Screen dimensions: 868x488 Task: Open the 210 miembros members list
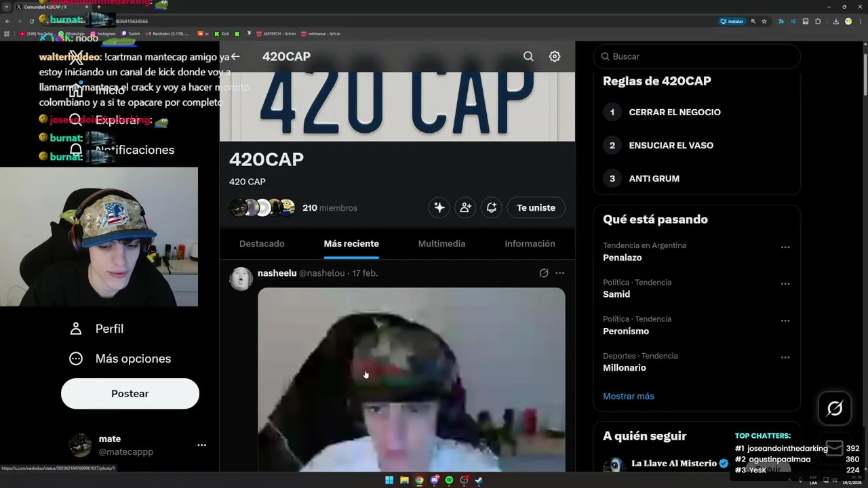coord(330,208)
